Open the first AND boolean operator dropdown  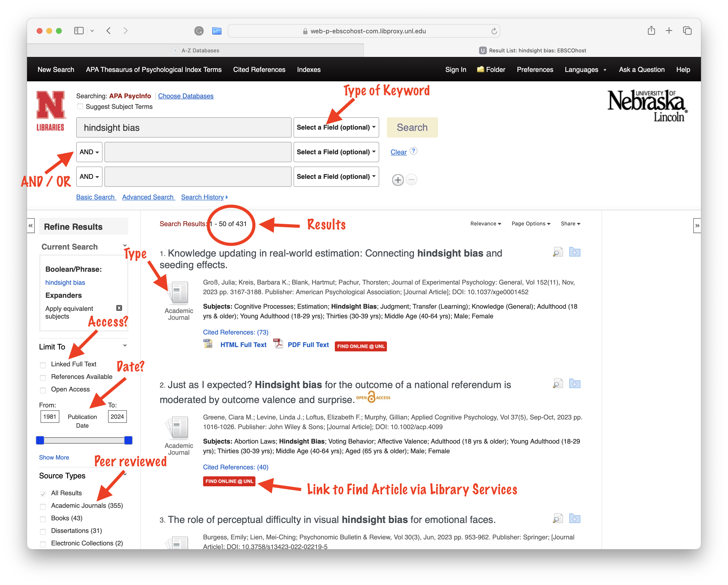tap(89, 152)
